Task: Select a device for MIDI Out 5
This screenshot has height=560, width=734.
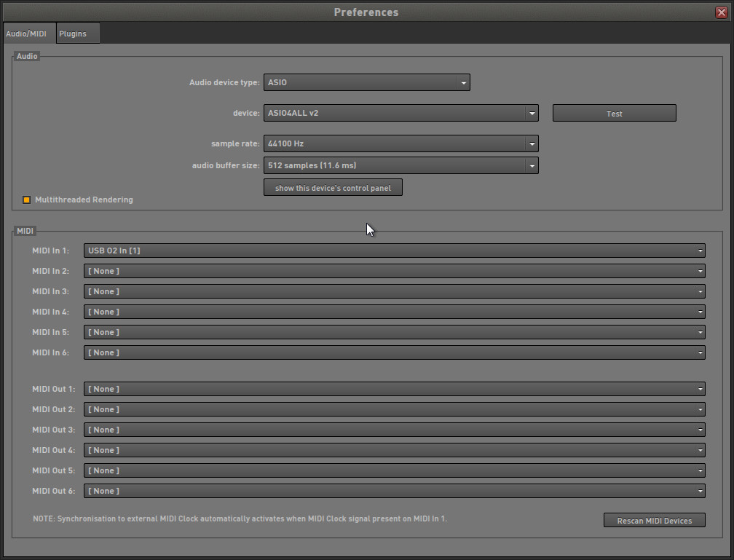Action: pyautogui.click(x=394, y=471)
